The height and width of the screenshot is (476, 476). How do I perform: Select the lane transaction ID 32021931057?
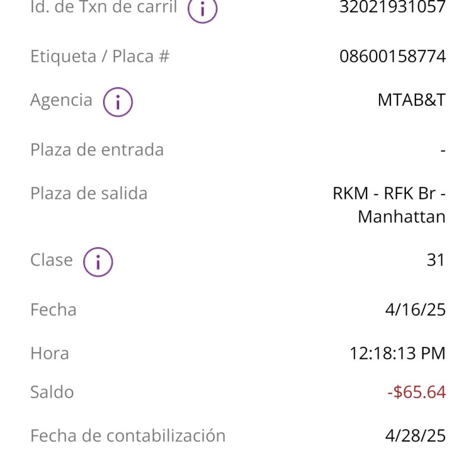click(x=393, y=7)
